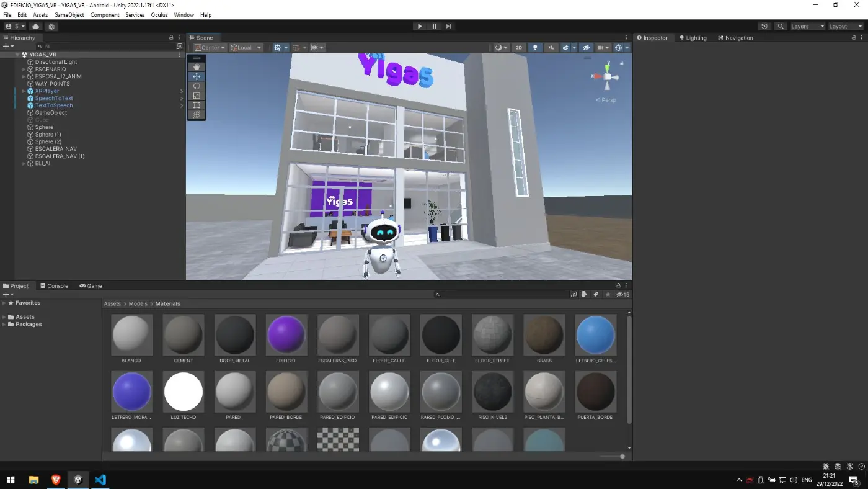Open scene camera settings dropdown
Screen dimensions: 868x489
pyautogui.click(x=603, y=48)
